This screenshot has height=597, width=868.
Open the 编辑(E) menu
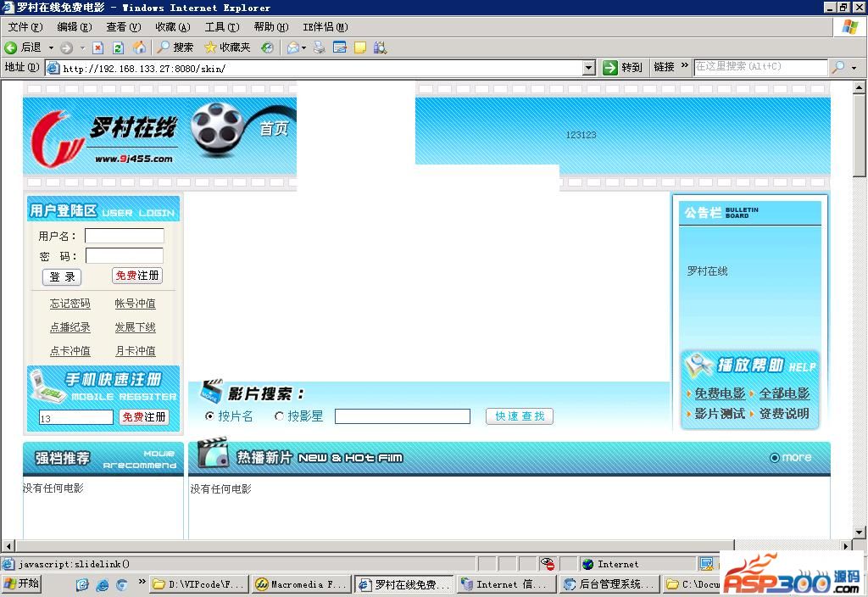coord(75,26)
